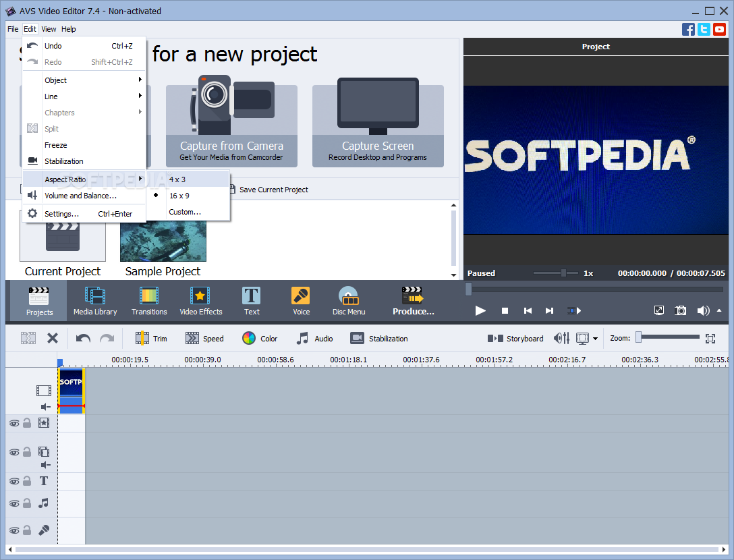Open audio mixer icon in toolbar
Viewport: 734px width, 560px height.
tap(562, 338)
